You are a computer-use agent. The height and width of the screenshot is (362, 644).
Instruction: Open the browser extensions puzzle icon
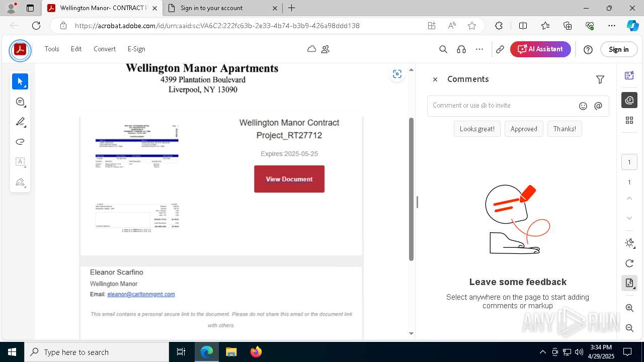pyautogui.click(x=499, y=26)
